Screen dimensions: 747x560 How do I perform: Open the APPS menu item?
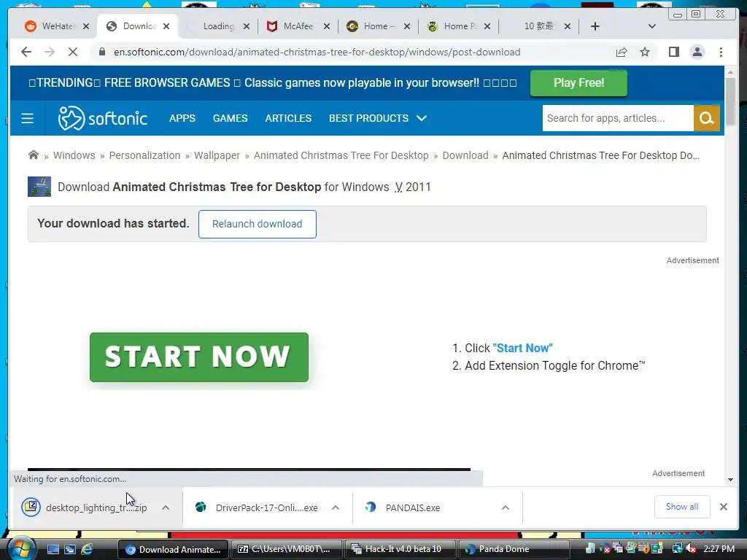(182, 118)
